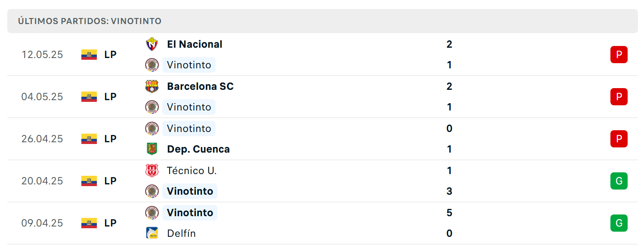The width and height of the screenshot is (644, 251).
Task: Open the Dep. Cuenca team link
Action: point(198,149)
